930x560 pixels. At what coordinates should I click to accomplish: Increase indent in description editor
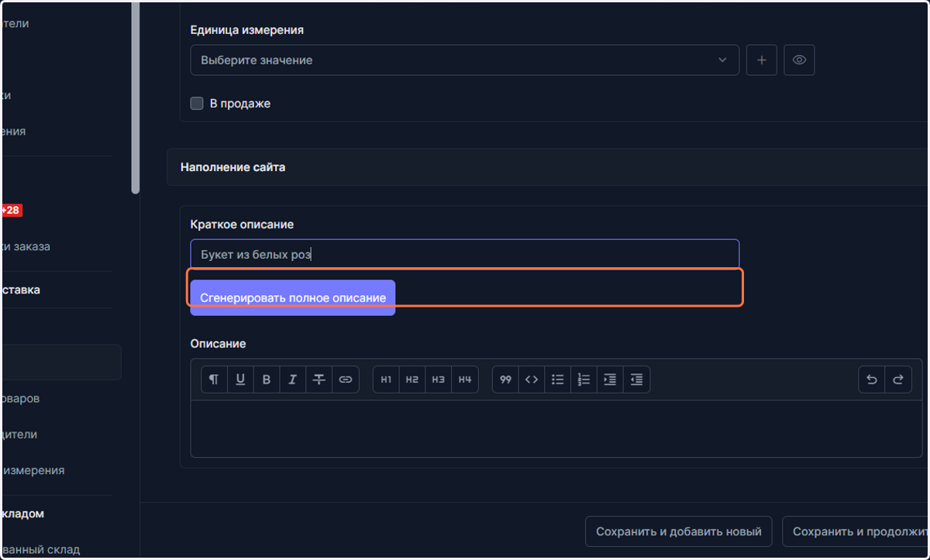611,380
